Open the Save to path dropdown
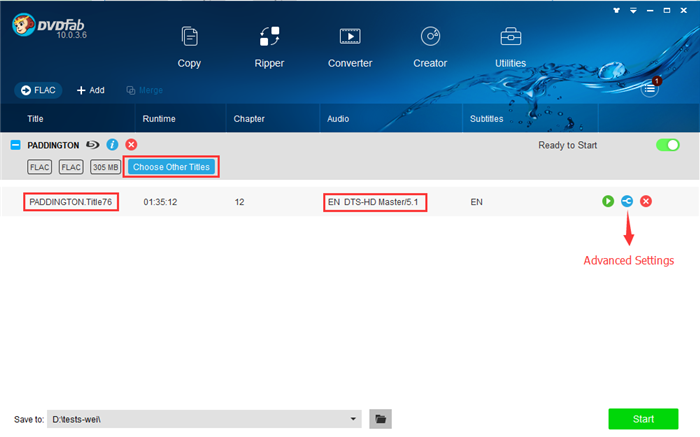 [354, 419]
